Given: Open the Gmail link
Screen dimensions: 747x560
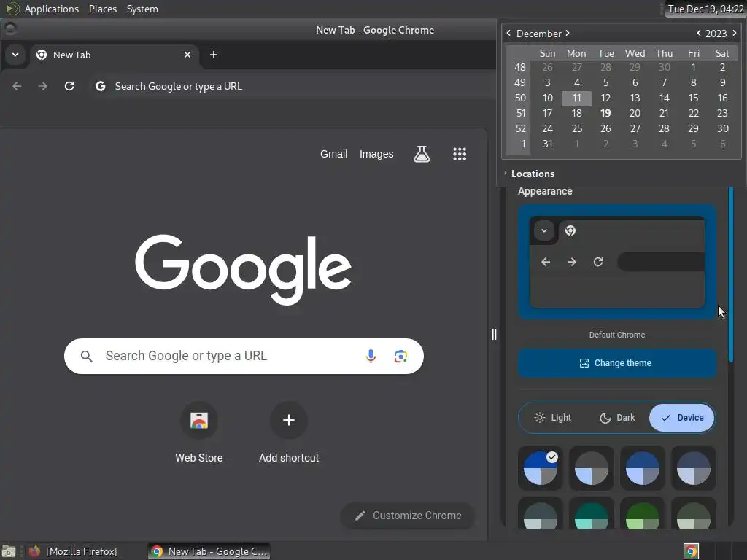Looking at the screenshot, I should click(333, 154).
